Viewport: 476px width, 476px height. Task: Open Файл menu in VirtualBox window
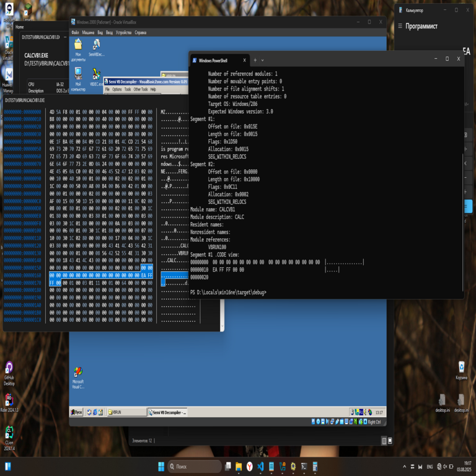[75, 32]
